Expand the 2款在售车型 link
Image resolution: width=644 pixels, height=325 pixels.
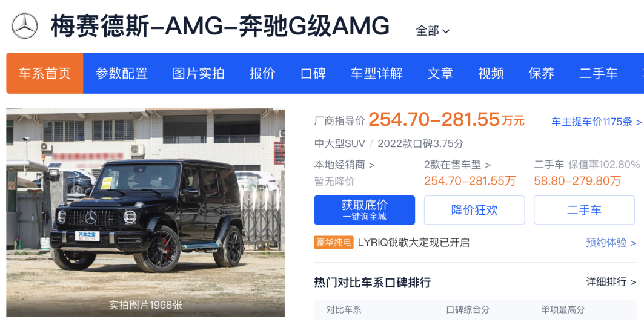(x=457, y=165)
